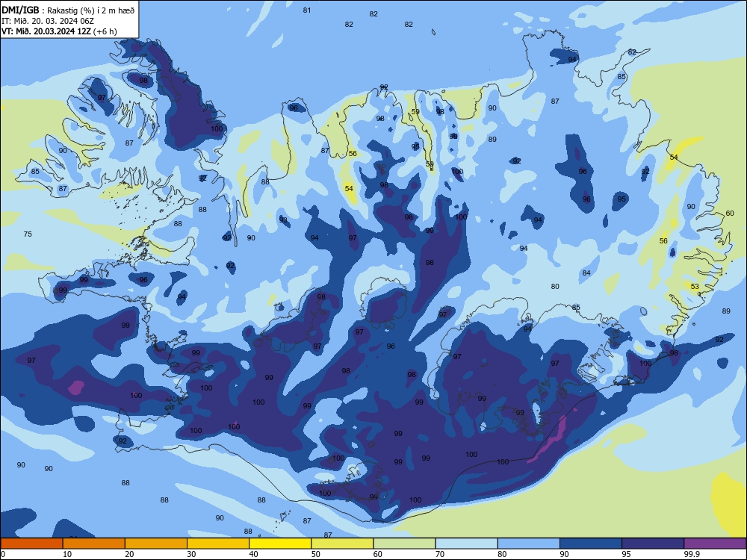Select the 'IT: Mið. 20. 03. 2024 06Z' line
747x560 pixels.
(48, 20)
